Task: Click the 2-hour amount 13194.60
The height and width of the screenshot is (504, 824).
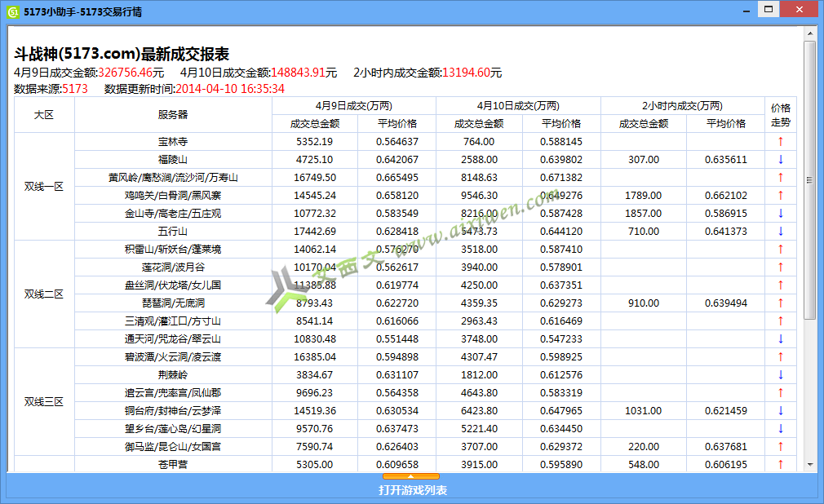Action: [466, 73]
